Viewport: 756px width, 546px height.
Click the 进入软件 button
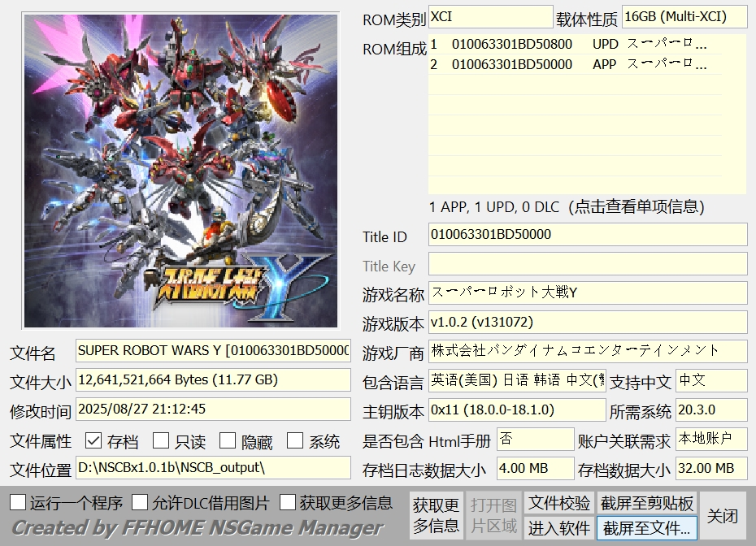tap(559, 527)
